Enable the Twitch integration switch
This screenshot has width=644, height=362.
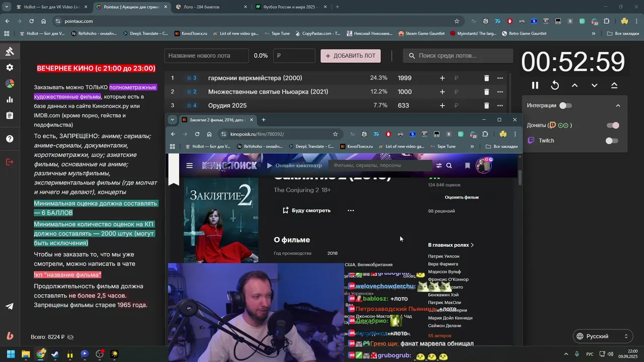[x=612, y=141]
